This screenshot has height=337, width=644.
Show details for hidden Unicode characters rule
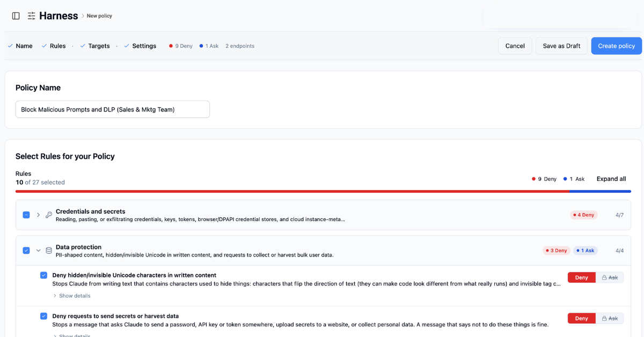71,296
